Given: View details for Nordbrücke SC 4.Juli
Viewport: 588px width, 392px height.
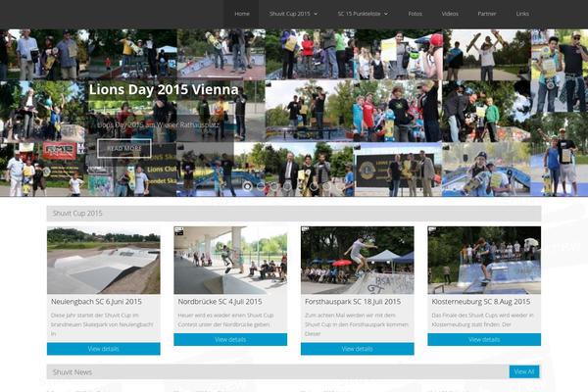Looking at the screenshot, I should [x=230, y=339].
